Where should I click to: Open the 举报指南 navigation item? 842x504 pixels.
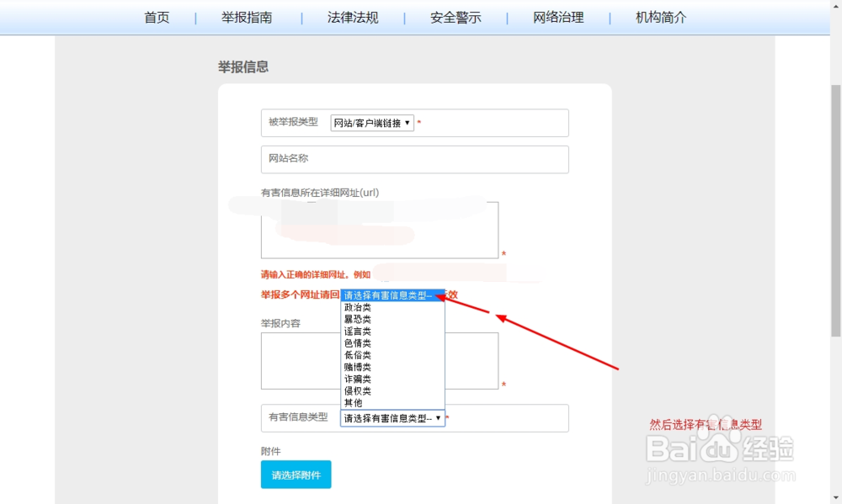coord(248,17)
